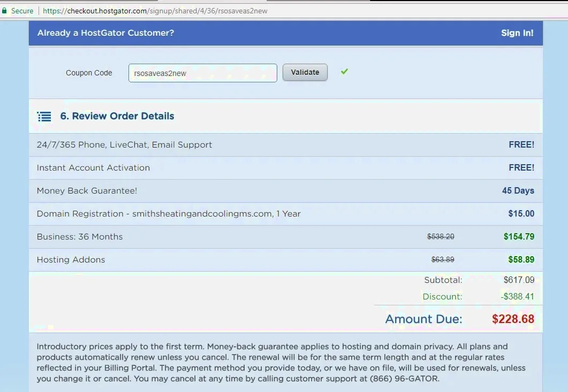Click the Already a HostGator Customer? banner text
The height and width of the screenshot is (392, 568).
coord(105,33)
